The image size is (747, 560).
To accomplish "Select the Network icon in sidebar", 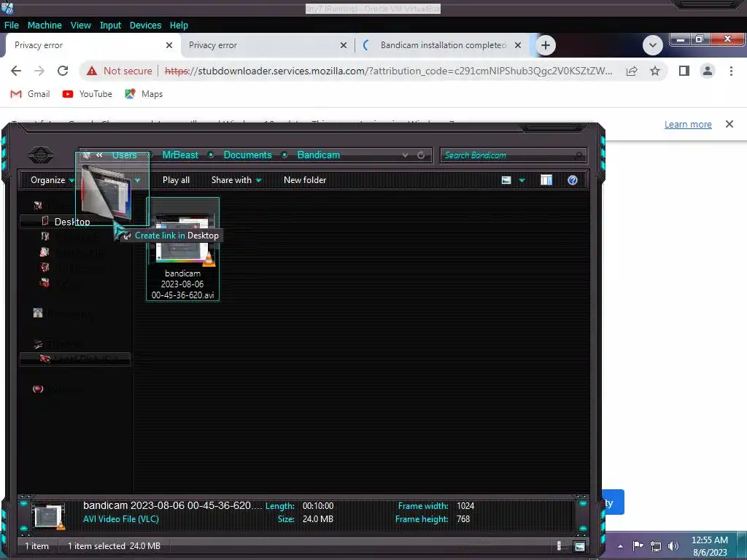I will click(x=38, y=389).
